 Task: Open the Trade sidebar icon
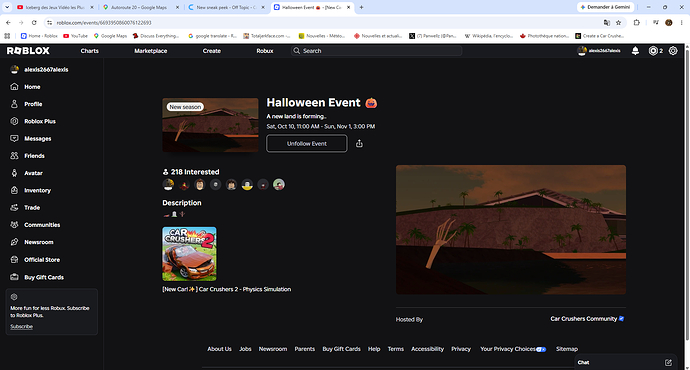(15, 207)
